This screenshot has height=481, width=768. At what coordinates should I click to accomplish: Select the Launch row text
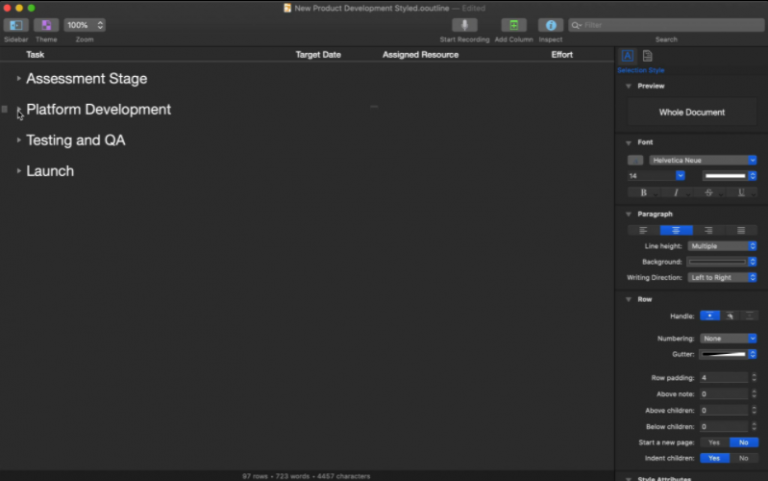50,171
